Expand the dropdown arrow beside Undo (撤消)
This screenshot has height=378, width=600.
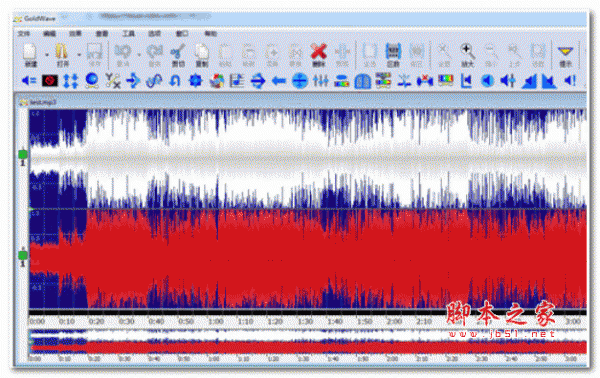(x=139, y=54)
